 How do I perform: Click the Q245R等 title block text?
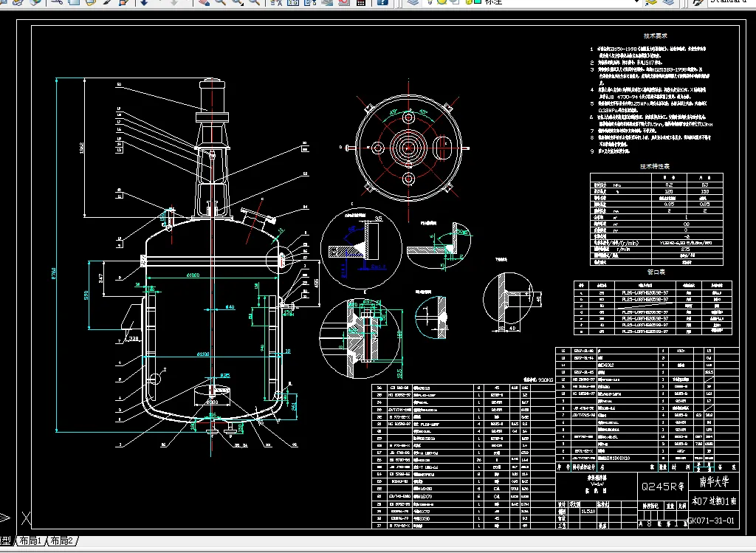662,487
